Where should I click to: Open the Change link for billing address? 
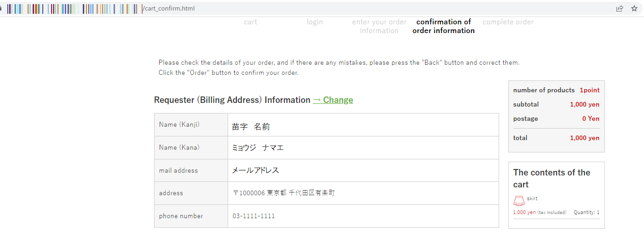333,100
